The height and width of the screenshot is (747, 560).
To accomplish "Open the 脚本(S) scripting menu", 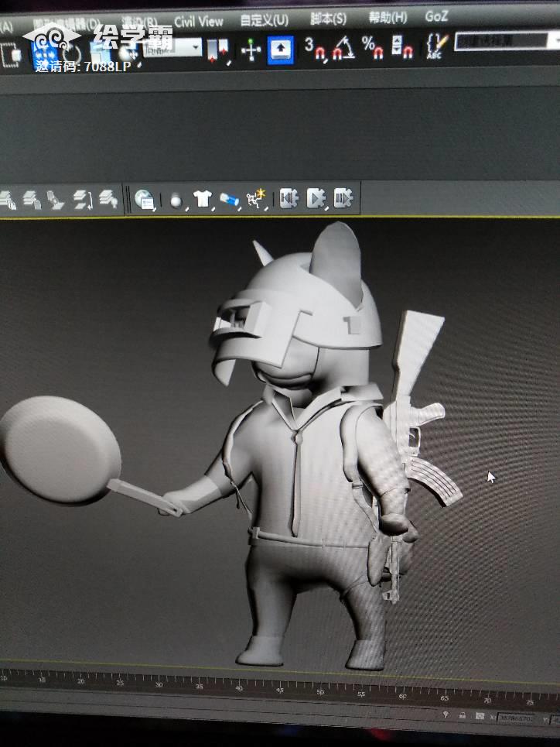I will point(328,19).
